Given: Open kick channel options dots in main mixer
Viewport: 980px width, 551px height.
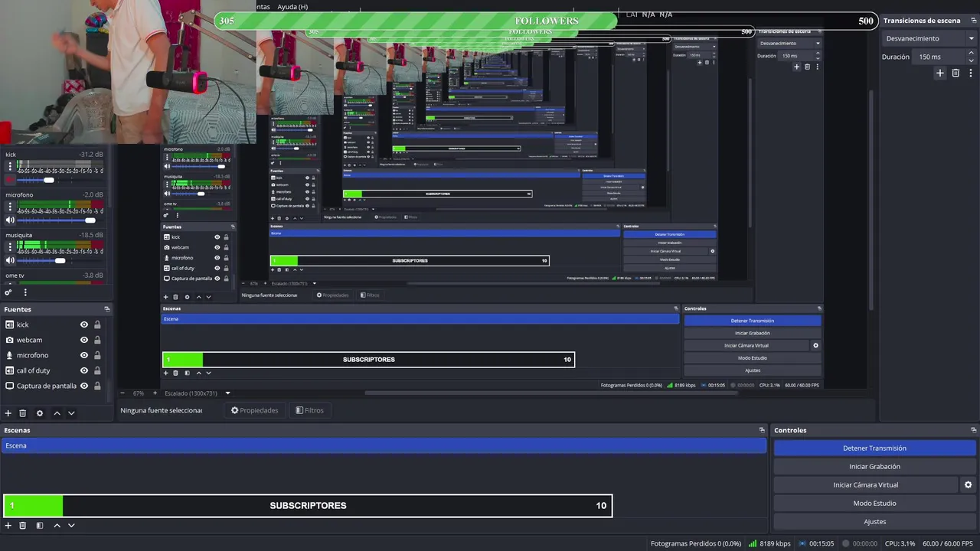Looking at the screenshot, I should click(10, 166).
